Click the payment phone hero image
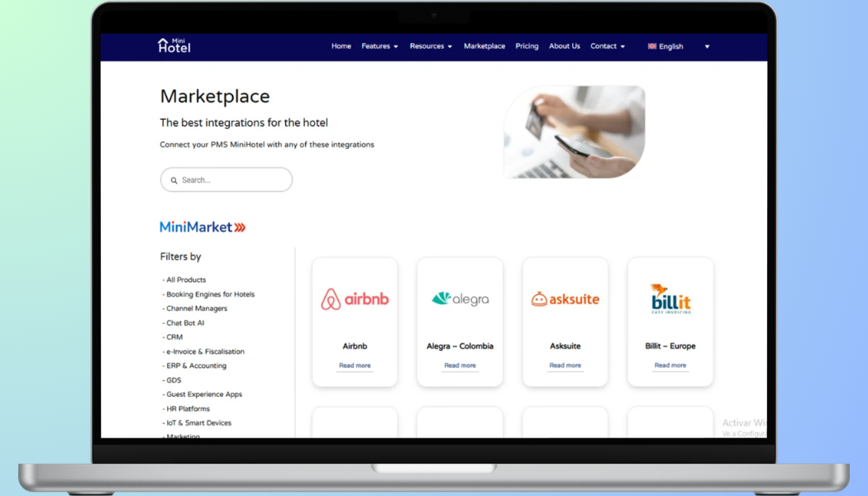868x496 pixels. coord(575,131)
